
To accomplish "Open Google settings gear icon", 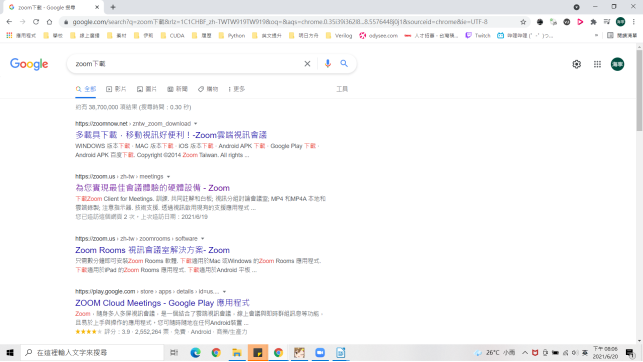I will 577,64.
